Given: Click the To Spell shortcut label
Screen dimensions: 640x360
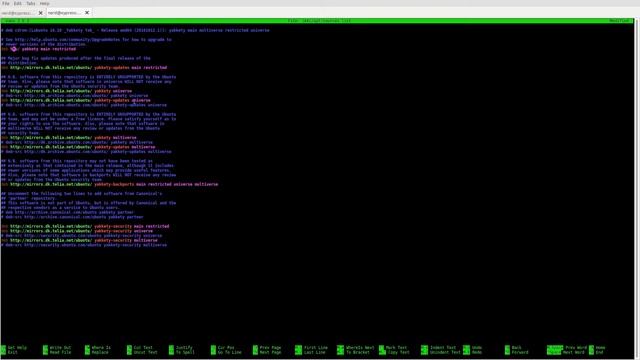Looking at the screenshot, I should [185, 352].
